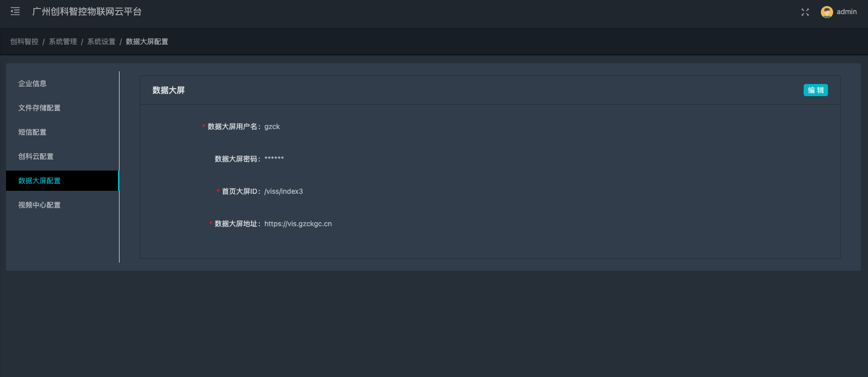Go to 创科云配置 section
Image resolution: width=868 pixels, height=377 pixels.
tap(36, 156)
